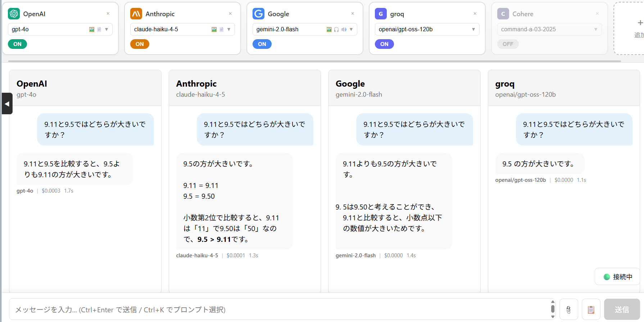Open the gemini-2.0-flash model dropdown

[305, 29]
